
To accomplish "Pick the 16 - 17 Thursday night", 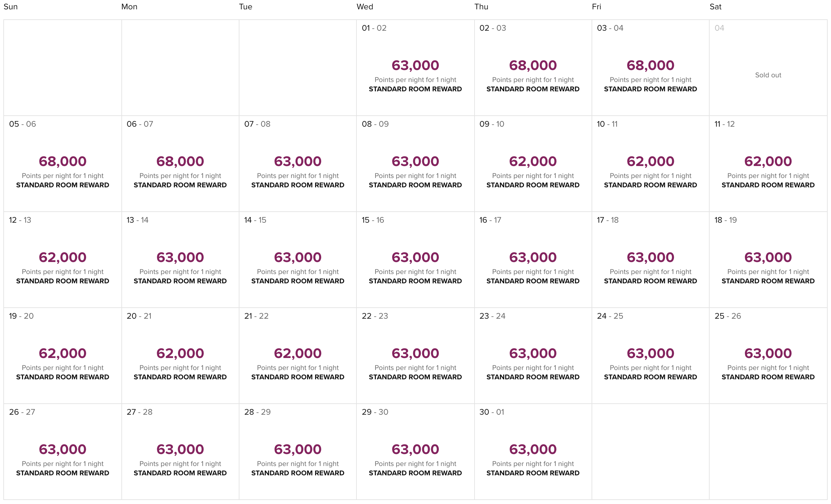I will click(x=533, y=260).
